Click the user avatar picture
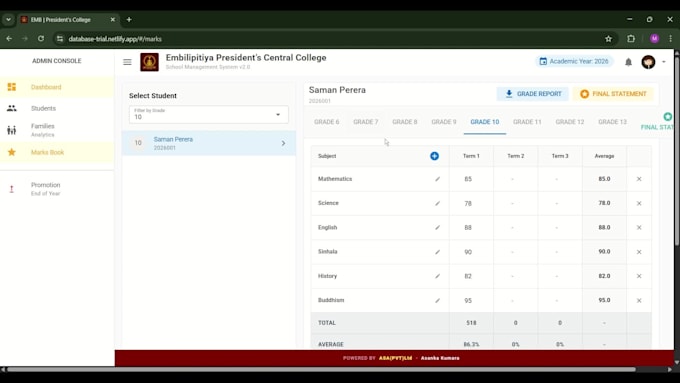The image size is (680, 383). [648, 62]
